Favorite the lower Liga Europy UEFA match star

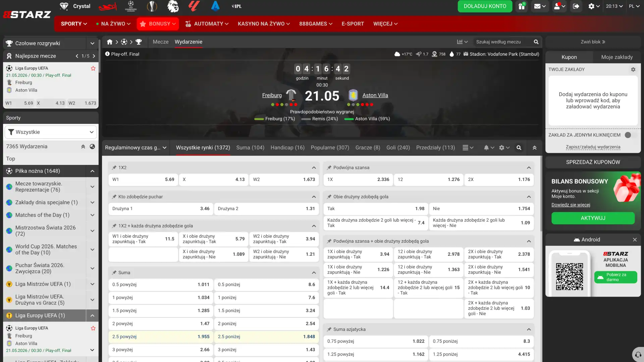93,328
